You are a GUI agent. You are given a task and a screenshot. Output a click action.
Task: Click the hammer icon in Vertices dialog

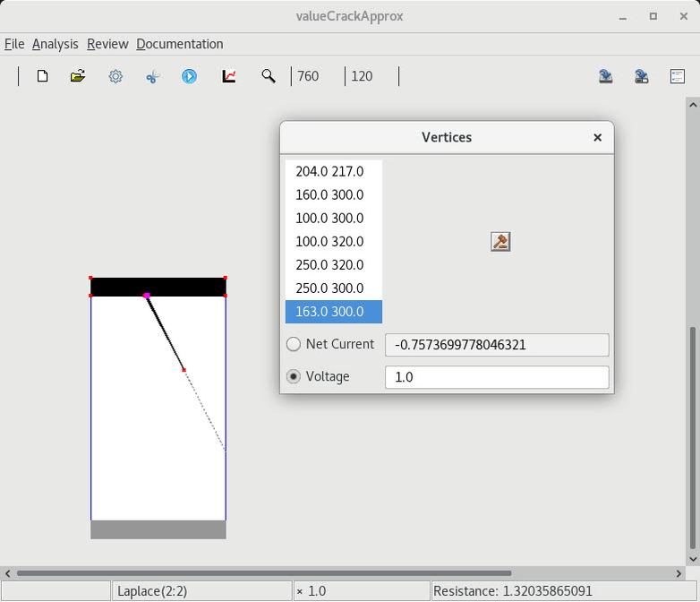[x=500, y=242]
